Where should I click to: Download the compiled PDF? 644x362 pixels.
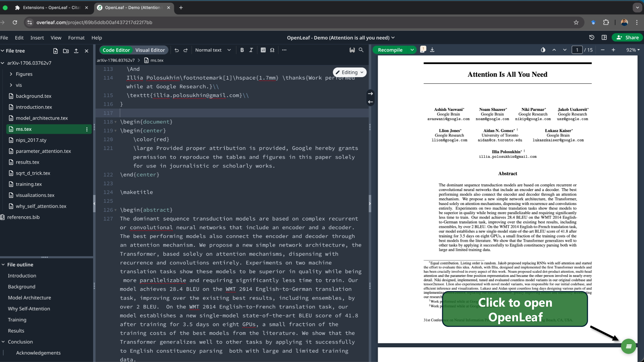coord(432,50)
